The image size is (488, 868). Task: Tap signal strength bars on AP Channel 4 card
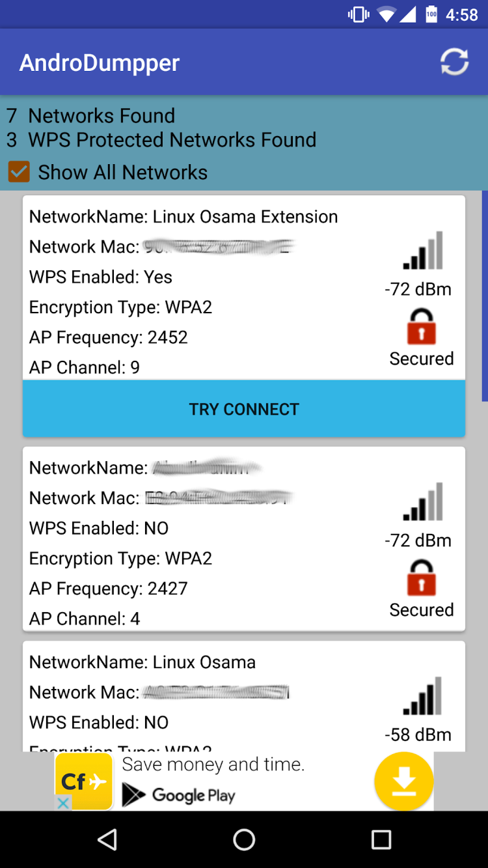click(x=423, y=502)
